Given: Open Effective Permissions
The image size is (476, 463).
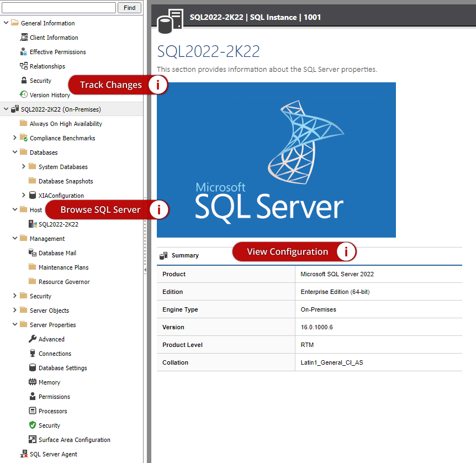Looking at the screenshot, I should (x=57, y=52).
